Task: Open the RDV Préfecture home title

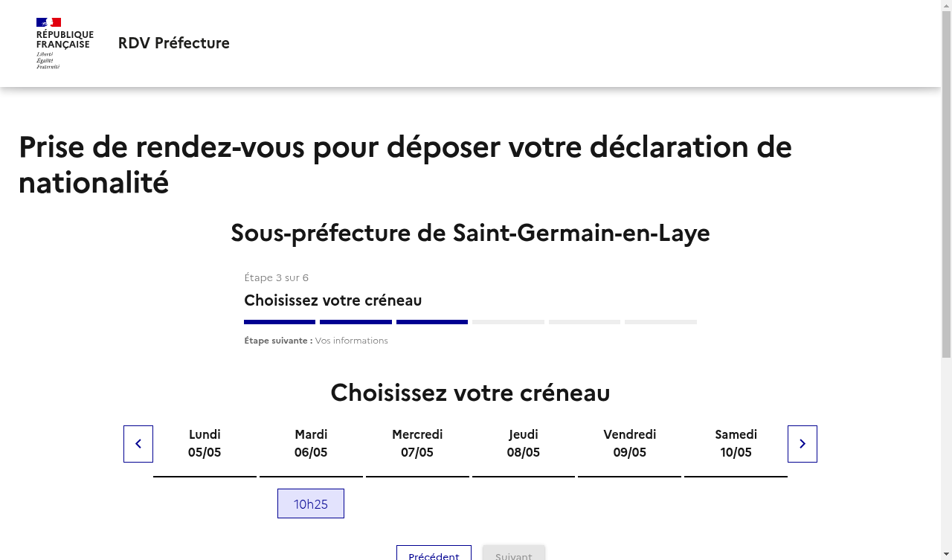Action: (x=174, y=43)
